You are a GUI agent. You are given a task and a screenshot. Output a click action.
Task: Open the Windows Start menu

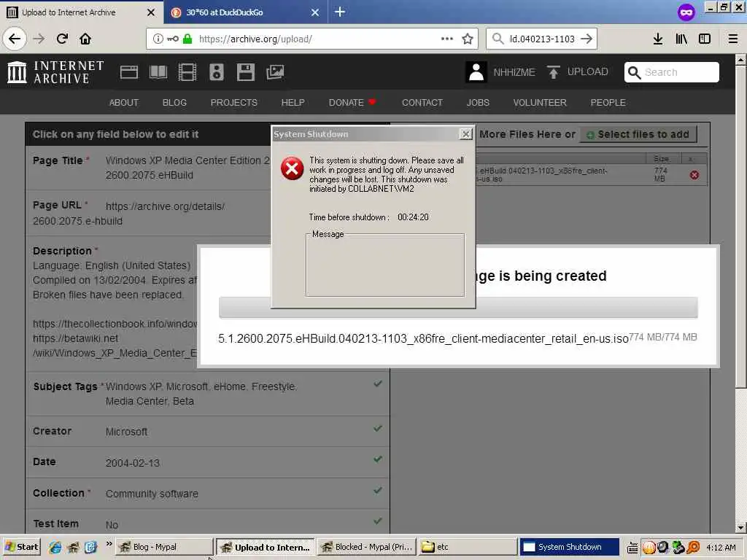point(21,547)
